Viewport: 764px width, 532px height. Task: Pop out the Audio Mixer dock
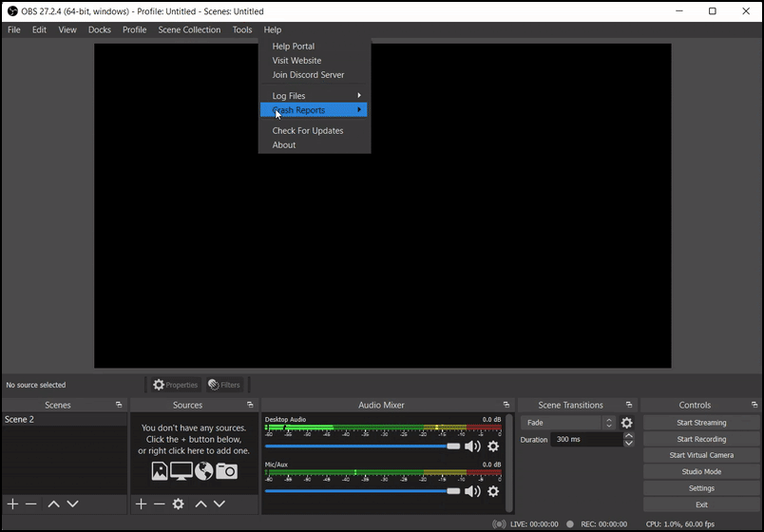click(x=506, y=405)
